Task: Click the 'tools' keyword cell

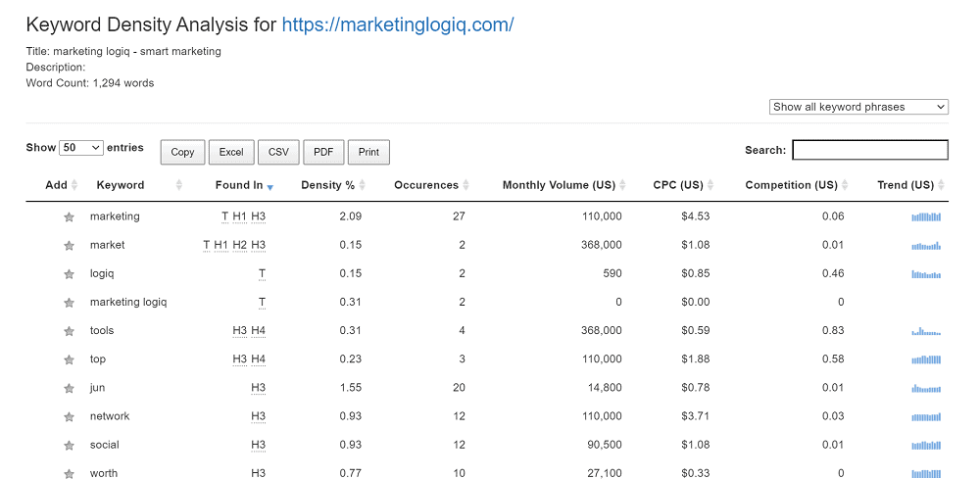Action: coord(102,330)
